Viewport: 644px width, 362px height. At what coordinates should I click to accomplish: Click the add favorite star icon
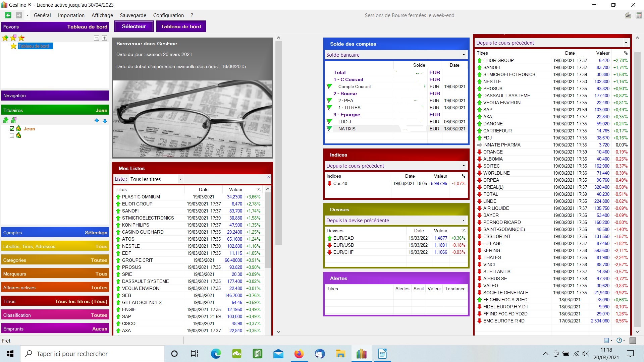pyautogui.click(x=5, y=38)
